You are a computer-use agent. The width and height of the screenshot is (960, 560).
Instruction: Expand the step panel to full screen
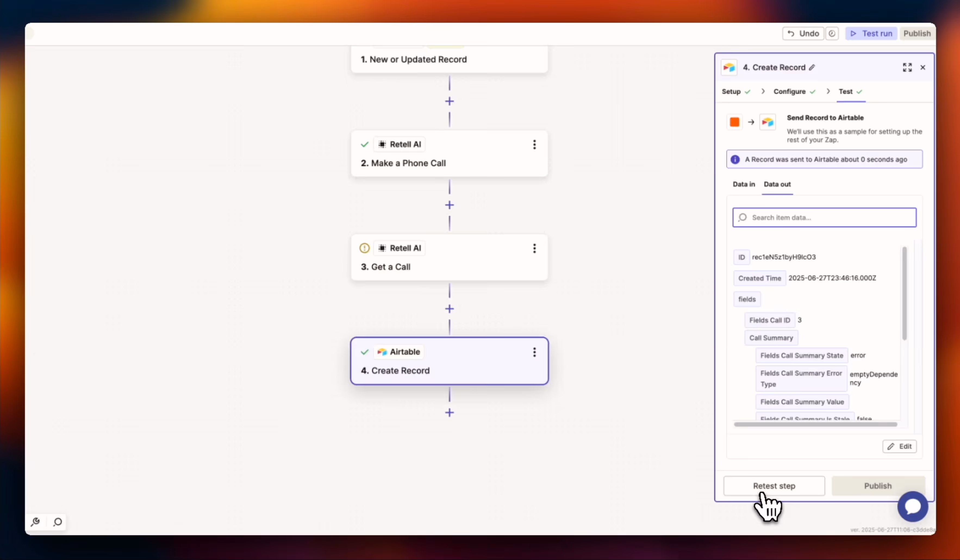907,67
